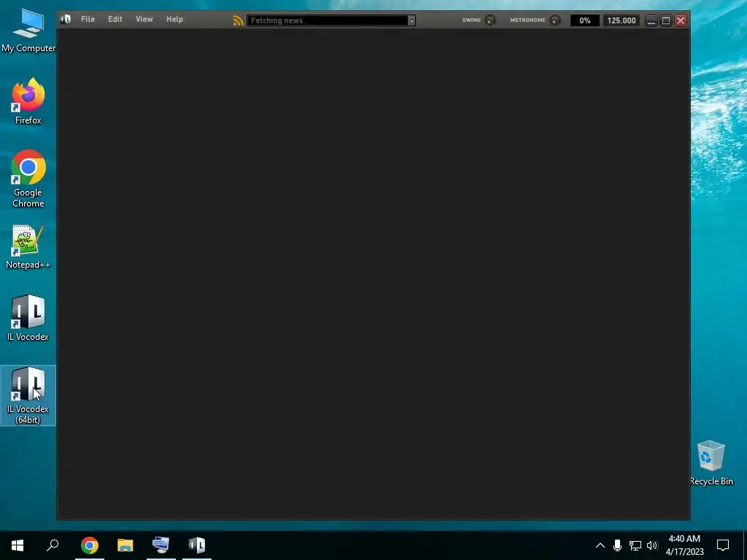Maximize the IL Vocodex window
This screenshot has height=560, width=747.
tap(666, 20)
